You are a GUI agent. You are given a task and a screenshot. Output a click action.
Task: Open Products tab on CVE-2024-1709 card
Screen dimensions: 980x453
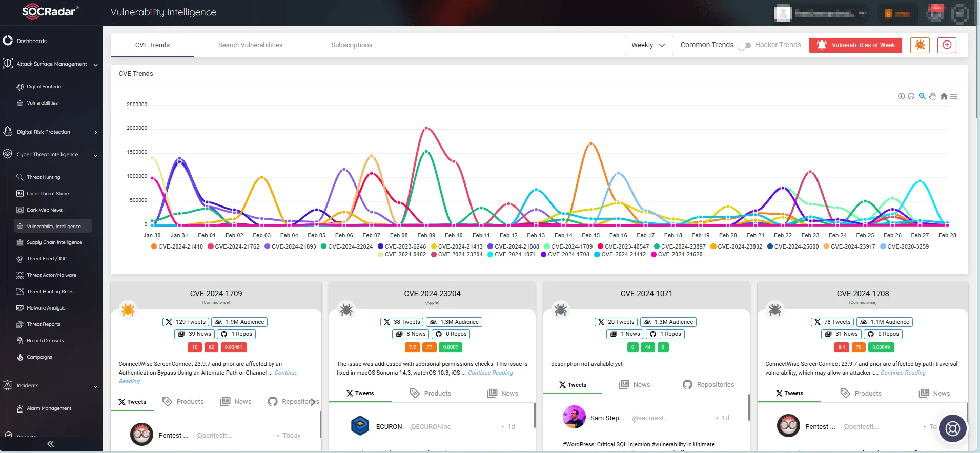183,402
